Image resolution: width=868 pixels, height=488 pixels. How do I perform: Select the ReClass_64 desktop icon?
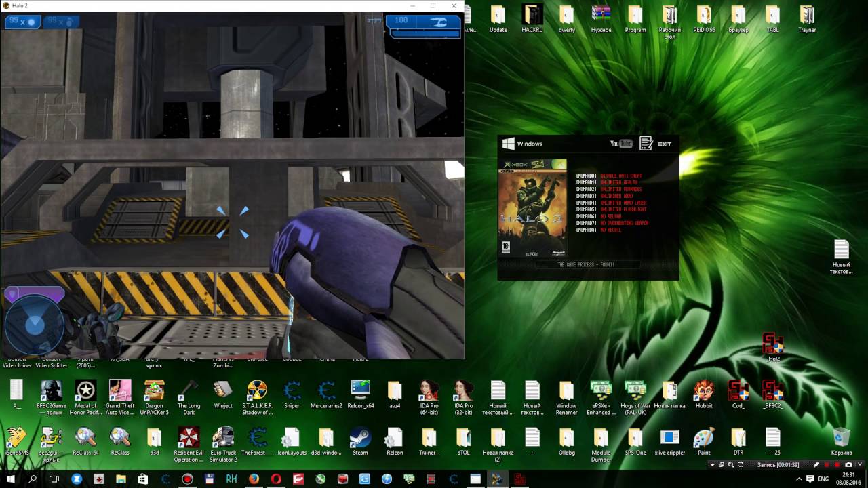click(85, 442)
